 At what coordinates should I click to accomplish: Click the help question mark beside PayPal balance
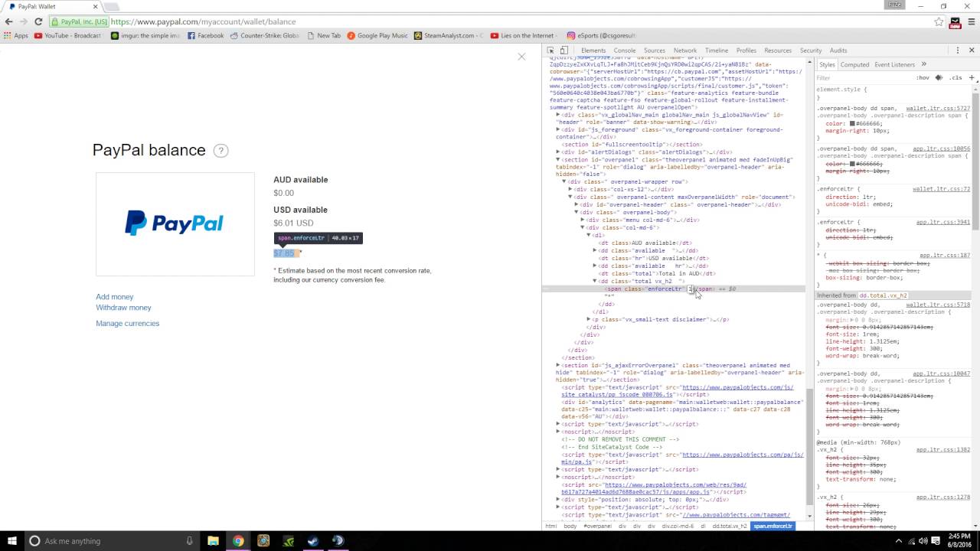[220, 151]
